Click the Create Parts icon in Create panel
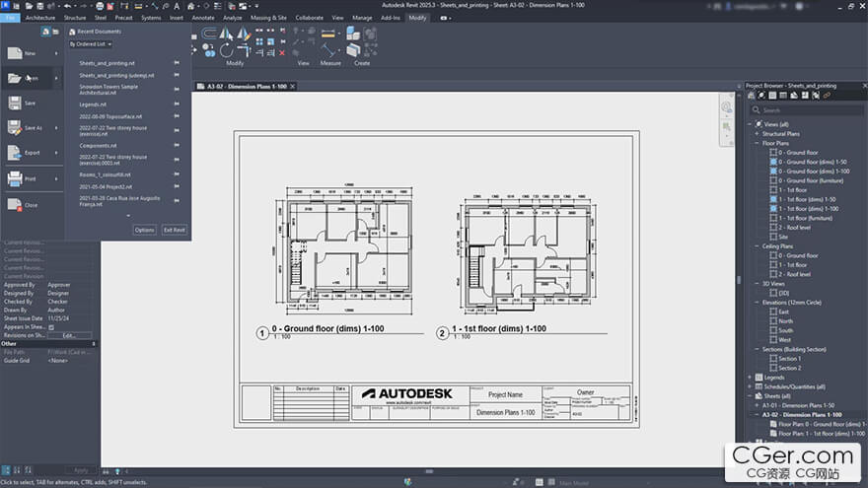 pyautogui.click(x=353, y=51)
